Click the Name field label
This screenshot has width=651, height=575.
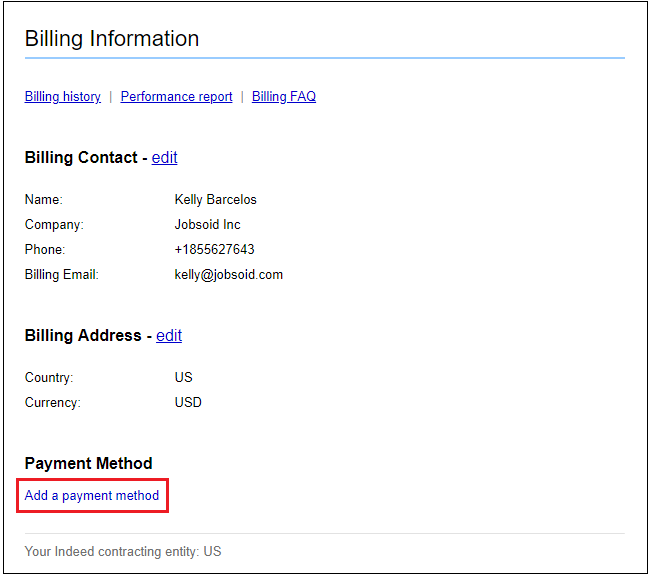click(x=43, y=200)
